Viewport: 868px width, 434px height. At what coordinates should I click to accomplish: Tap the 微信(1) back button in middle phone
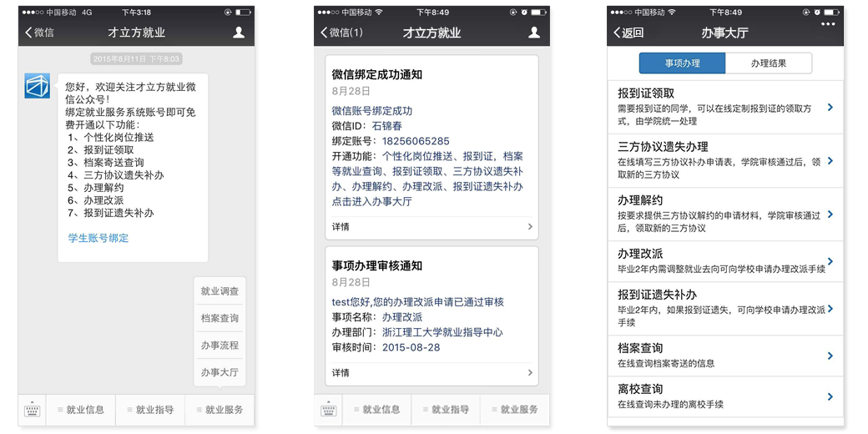[x=341, y=33]
